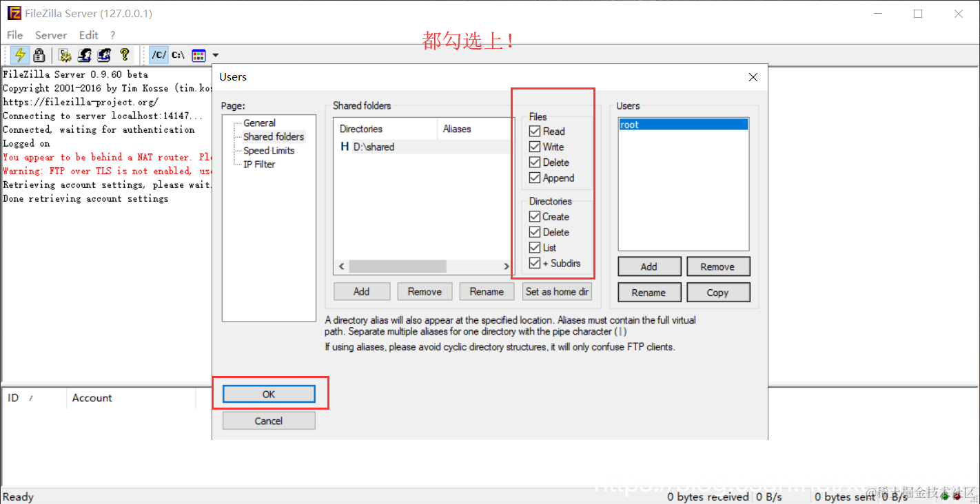980x504 pixels.
Task: Select the D:\shared directory row
Action: tap(423, 147)
